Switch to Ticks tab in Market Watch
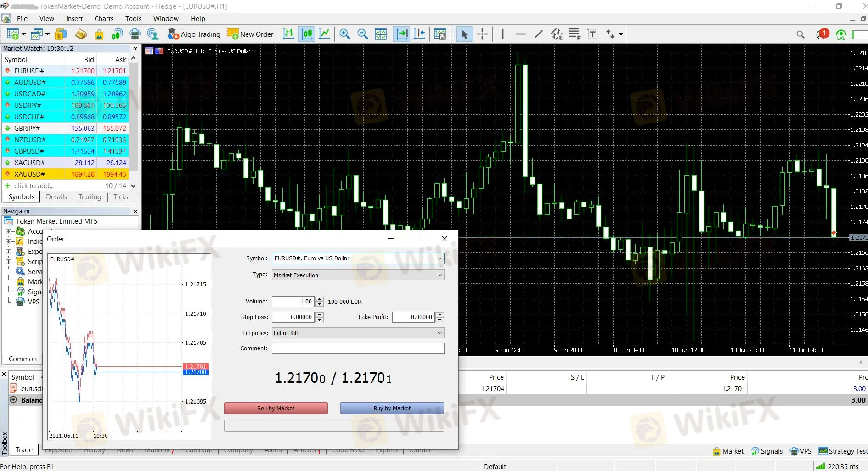The width and height of the screenshot is (868, 471). pos(121,197)
